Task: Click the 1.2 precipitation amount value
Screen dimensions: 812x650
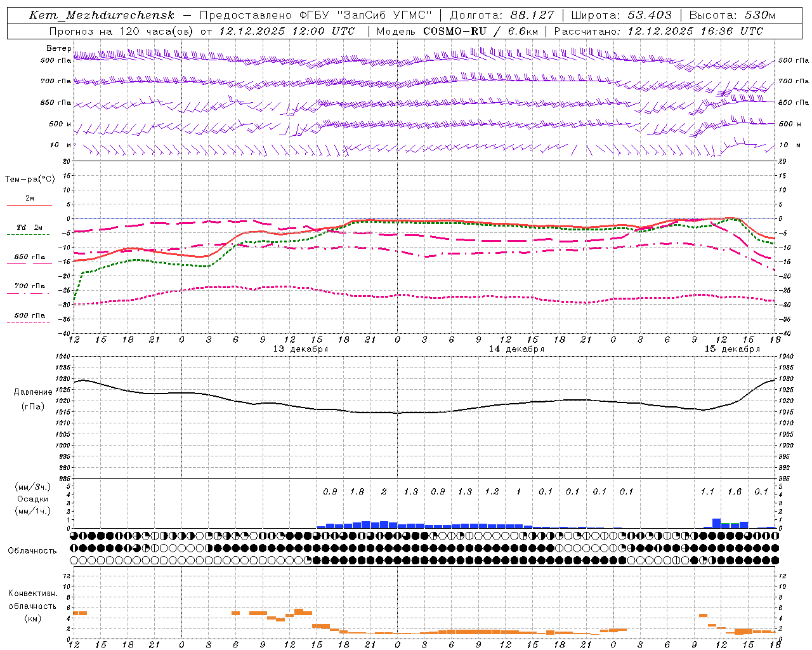Action: point(492,491)
